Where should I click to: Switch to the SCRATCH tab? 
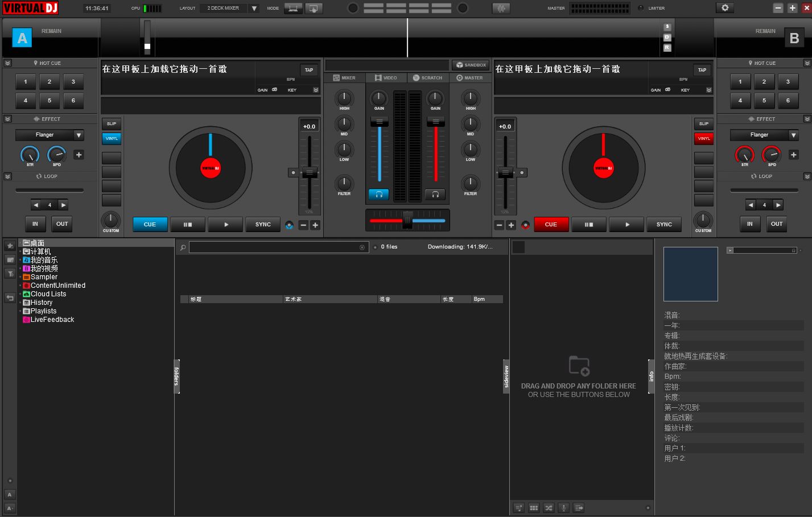(x=427, y=78)
